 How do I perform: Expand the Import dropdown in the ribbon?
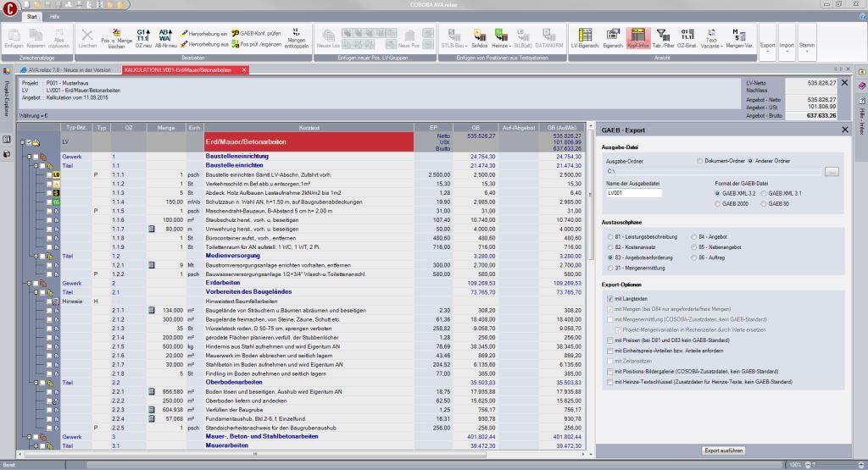pyautogui.click(x=787, y=45)
